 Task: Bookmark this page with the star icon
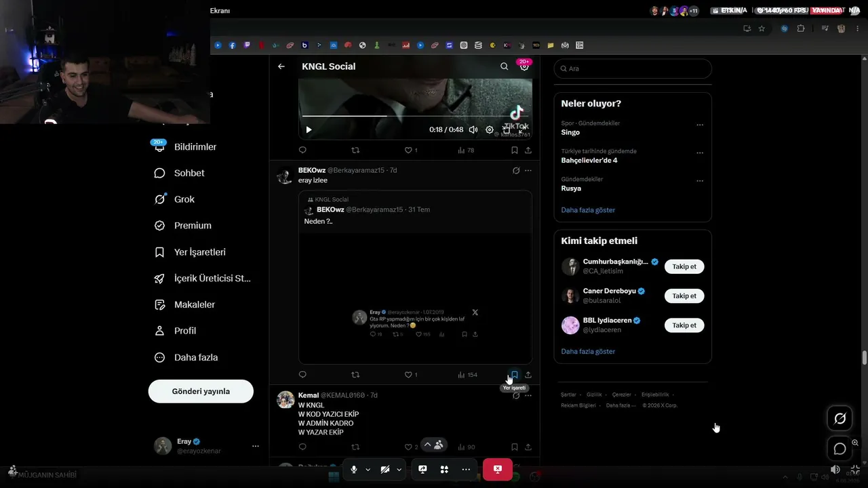(762, 28)
